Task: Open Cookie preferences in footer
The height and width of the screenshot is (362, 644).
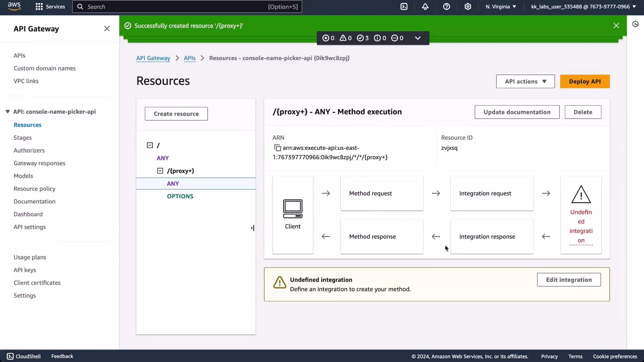Action: click(x=615, y=357)
